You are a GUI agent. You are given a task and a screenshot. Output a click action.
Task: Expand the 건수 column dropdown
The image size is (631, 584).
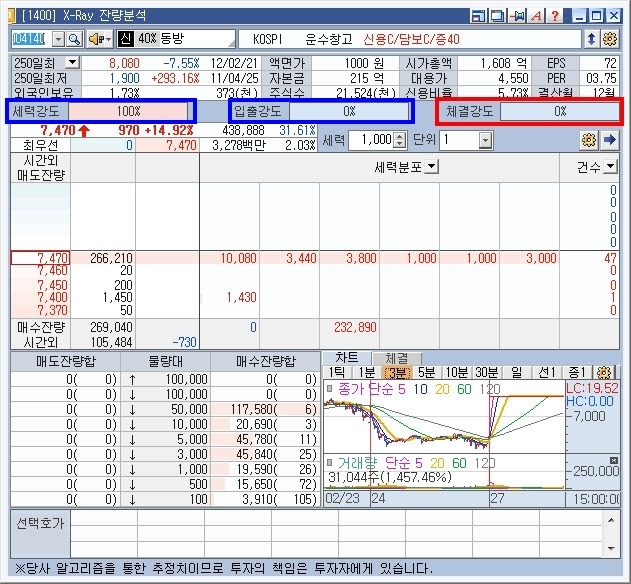611,166
